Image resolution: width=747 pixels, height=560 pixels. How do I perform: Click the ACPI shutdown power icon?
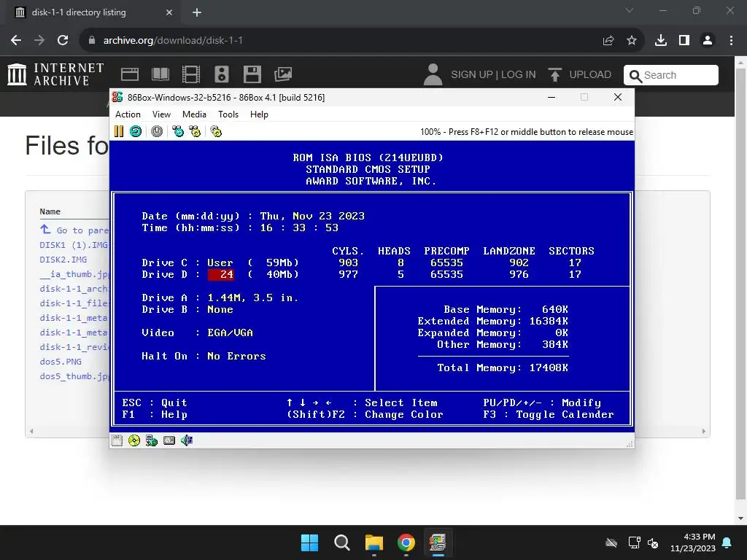(157, 131)
